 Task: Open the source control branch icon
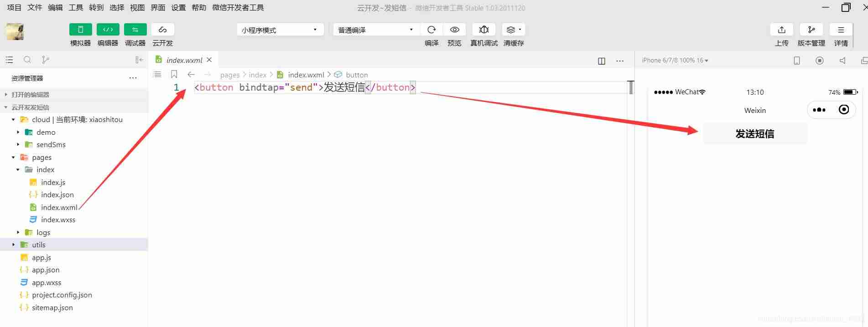pos(45,60)
